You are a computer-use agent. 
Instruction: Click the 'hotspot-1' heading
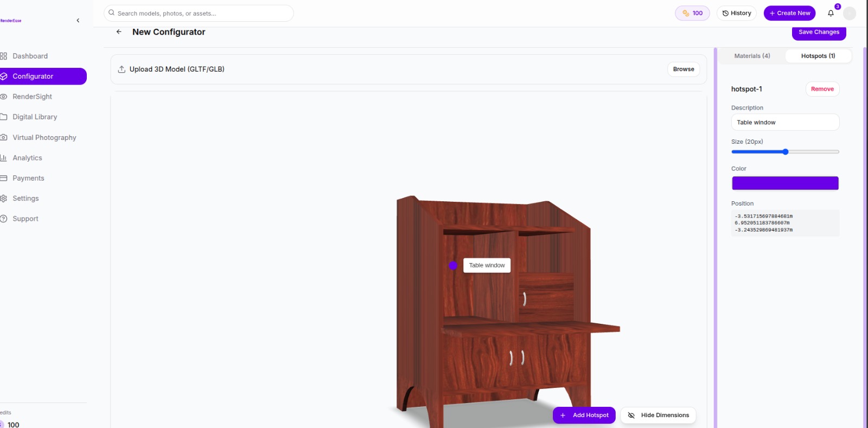[746, 89]
